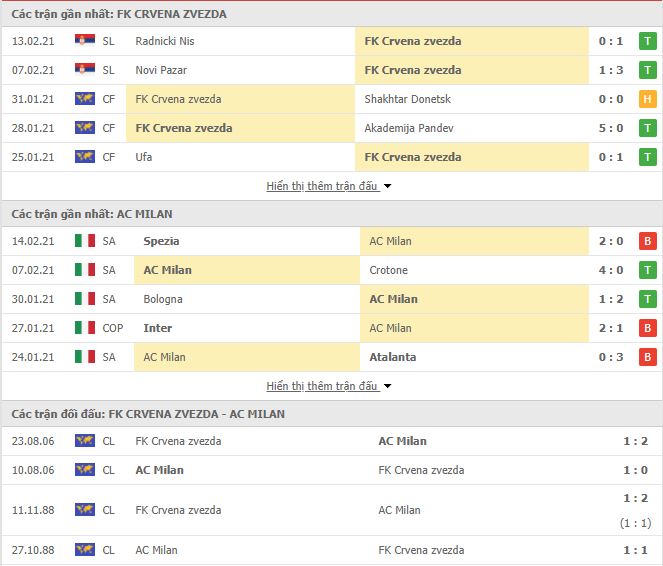663x566 pixels.
Task: Click the red B badge for Spezia loss
Action: pos(647,241)
